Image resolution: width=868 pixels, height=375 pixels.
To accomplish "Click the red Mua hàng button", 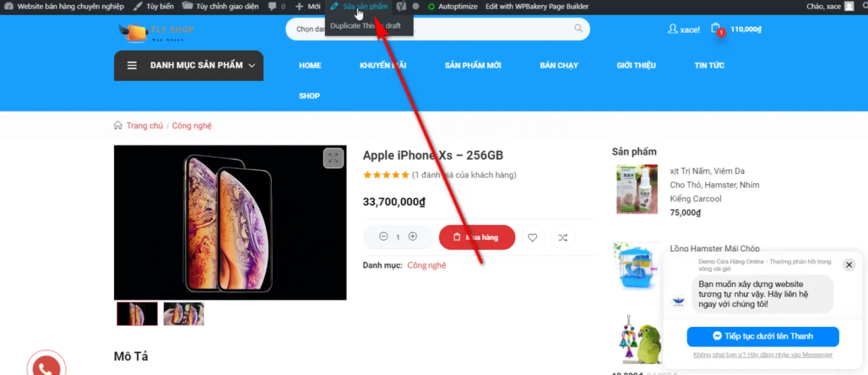I will pyautogui.click(x=477, y=237).
